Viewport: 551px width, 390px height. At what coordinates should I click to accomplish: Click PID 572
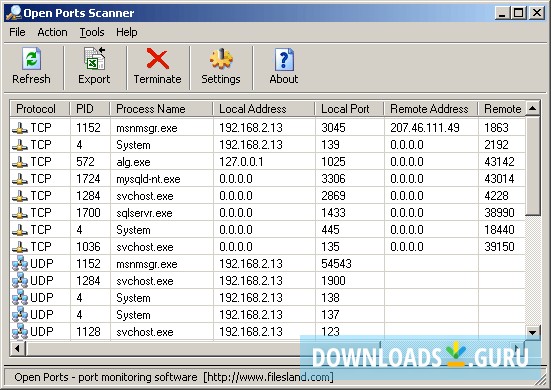[85, 162]
